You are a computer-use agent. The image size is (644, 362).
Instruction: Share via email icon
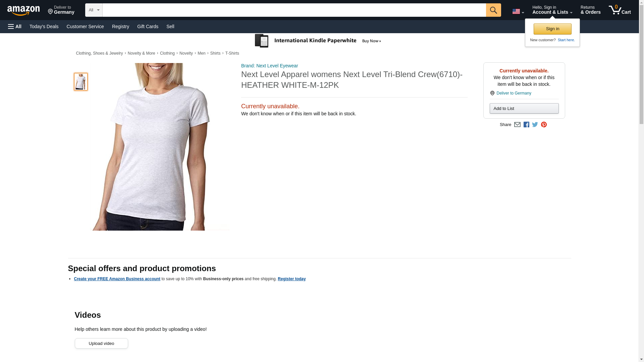(517, 125)
